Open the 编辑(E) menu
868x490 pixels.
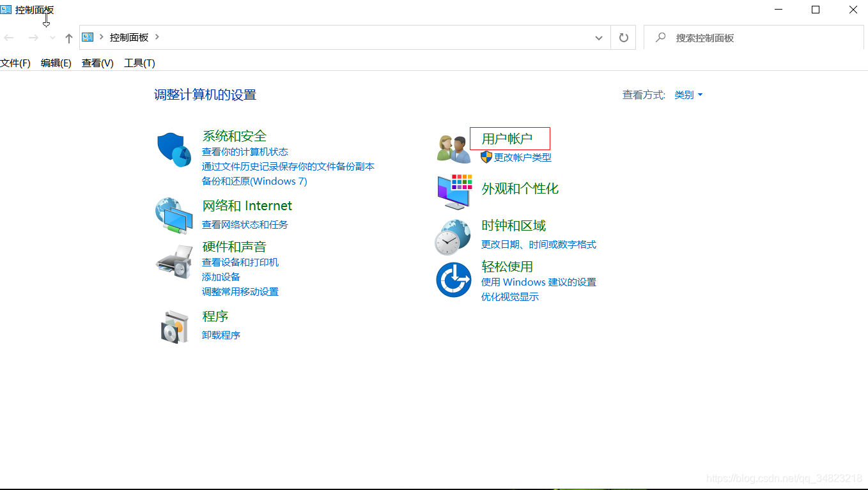pyautogui.click(x=56, y=63)
